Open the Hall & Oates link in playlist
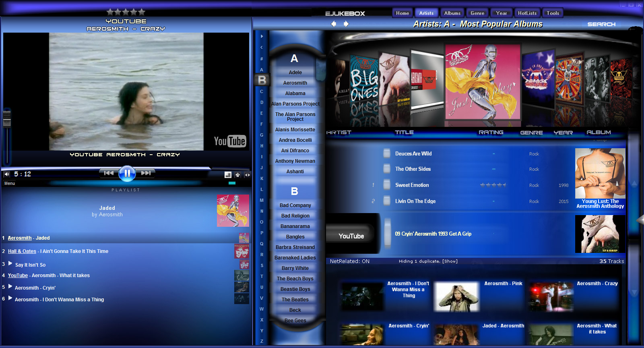The image size is (644, 348). [22, 251]
